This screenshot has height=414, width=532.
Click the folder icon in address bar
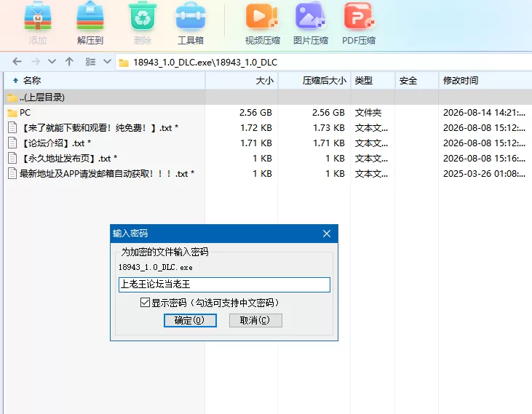[124, 63]
